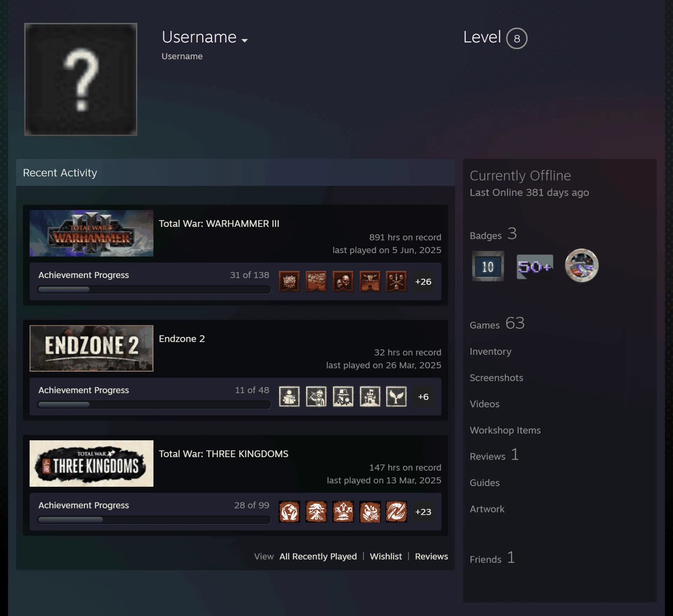Image resolution: width=673 pixels, height=616 pixels.
Task: Open the Total War: WARHAMMER III thumbnail
Action: click(91, 233)
